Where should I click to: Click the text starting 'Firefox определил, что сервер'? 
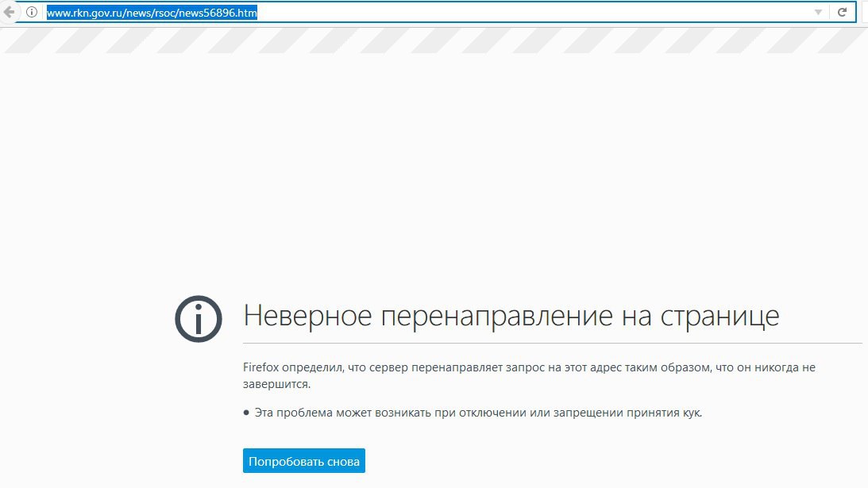529,375
